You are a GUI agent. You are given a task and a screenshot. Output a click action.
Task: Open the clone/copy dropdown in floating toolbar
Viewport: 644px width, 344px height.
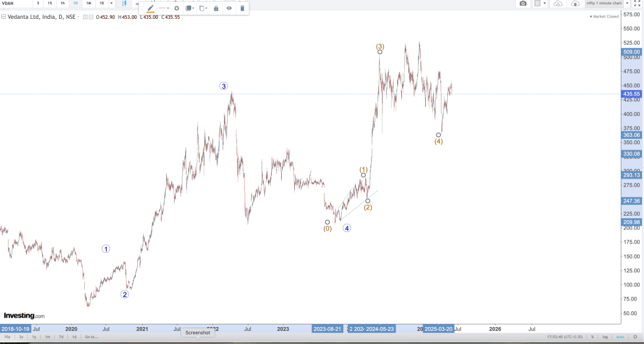pos(203,8)
